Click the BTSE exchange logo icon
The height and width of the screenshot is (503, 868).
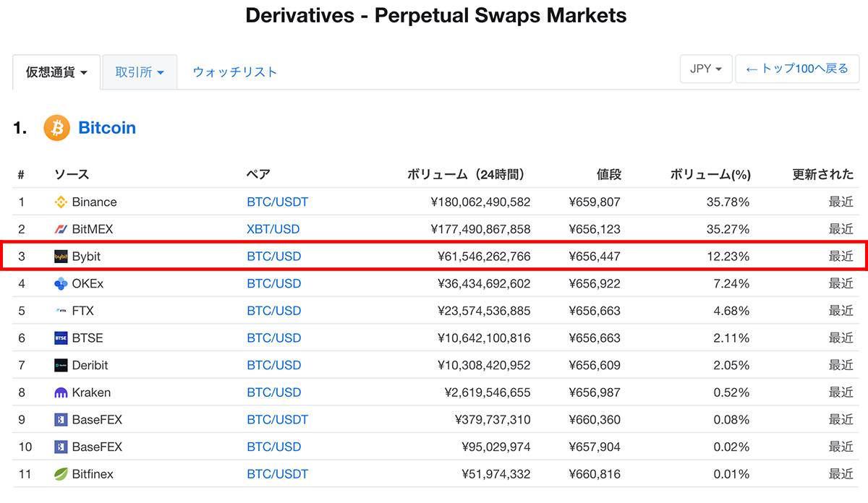[x=61, y=338]
